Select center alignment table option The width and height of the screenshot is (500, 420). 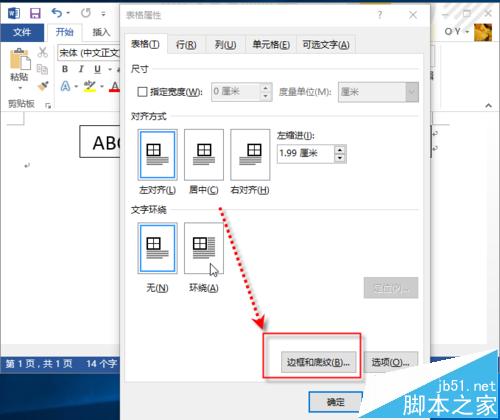pyautogui.click(x=204, y=155)
